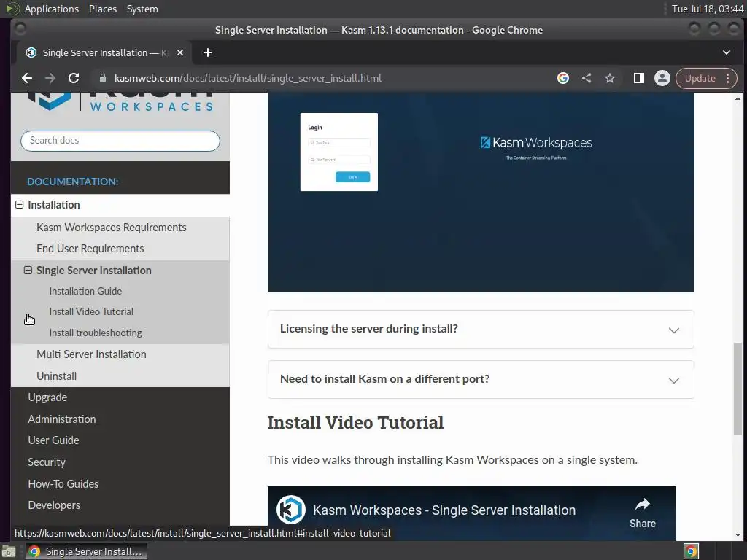Open the System menu
Screen dimensions: 747x560
coord(142,9)
